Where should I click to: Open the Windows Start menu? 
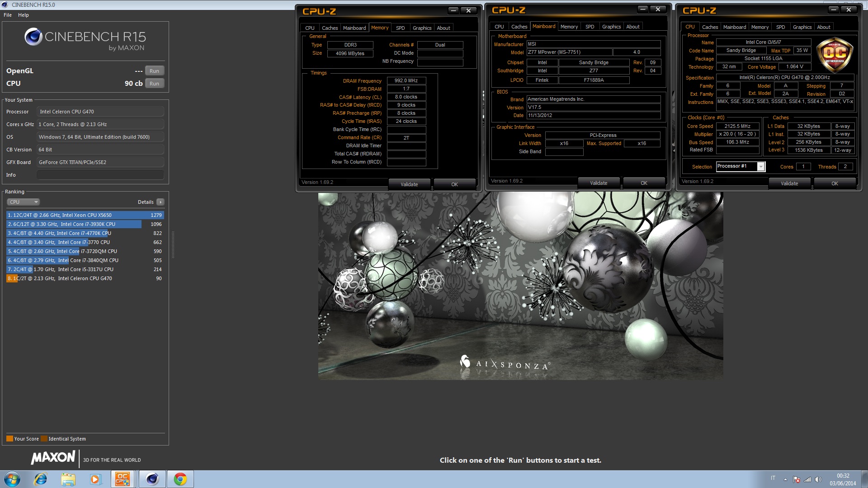(12, 479)
